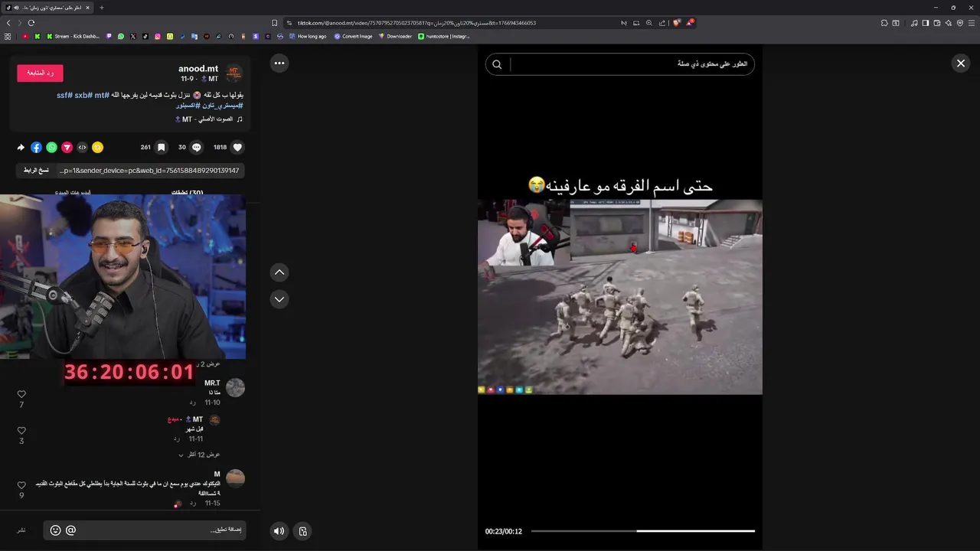
Task: Open a new browser tab
Action: click(x=101, y=8)
